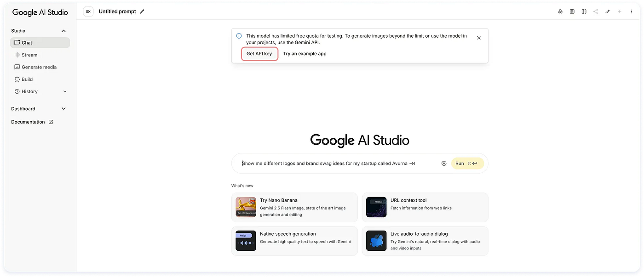Click the Untitled prompt title text
The width and height of the screenshot is (644, 277).
(117, 11)
